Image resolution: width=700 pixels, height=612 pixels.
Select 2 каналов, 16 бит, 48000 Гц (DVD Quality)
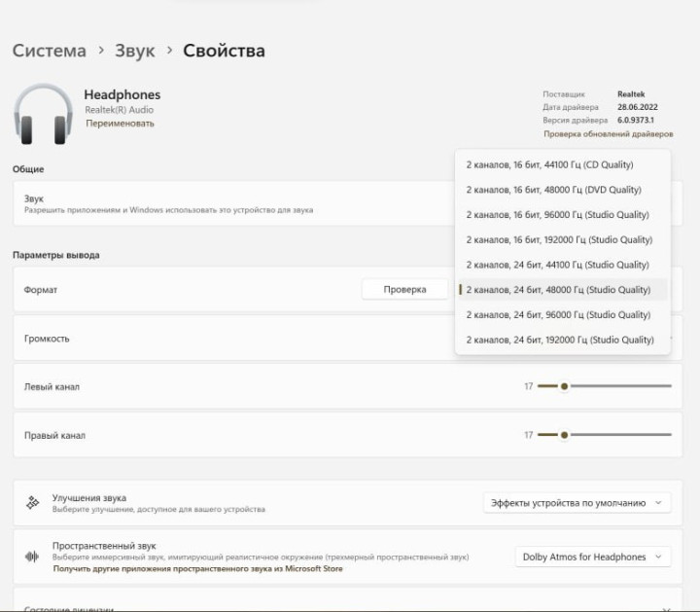553,190
